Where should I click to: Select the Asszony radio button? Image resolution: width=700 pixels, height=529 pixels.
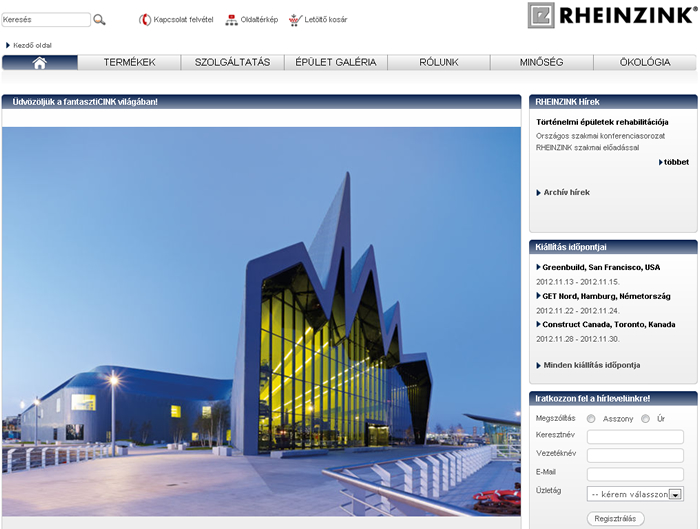[x=591, y=419]
